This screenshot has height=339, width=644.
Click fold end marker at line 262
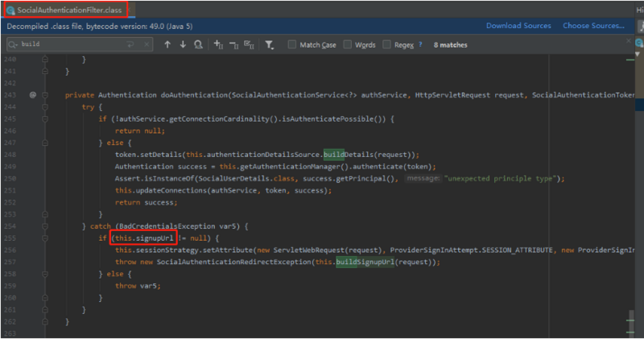(45, 321)
